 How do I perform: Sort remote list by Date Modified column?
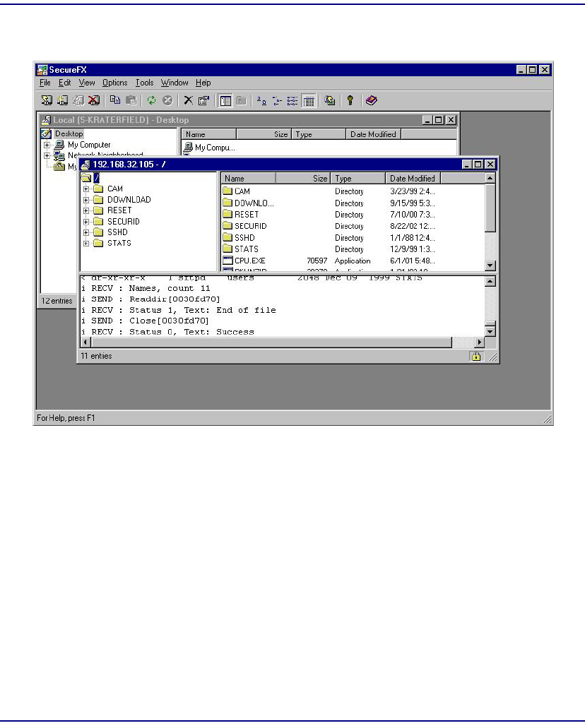413,178
